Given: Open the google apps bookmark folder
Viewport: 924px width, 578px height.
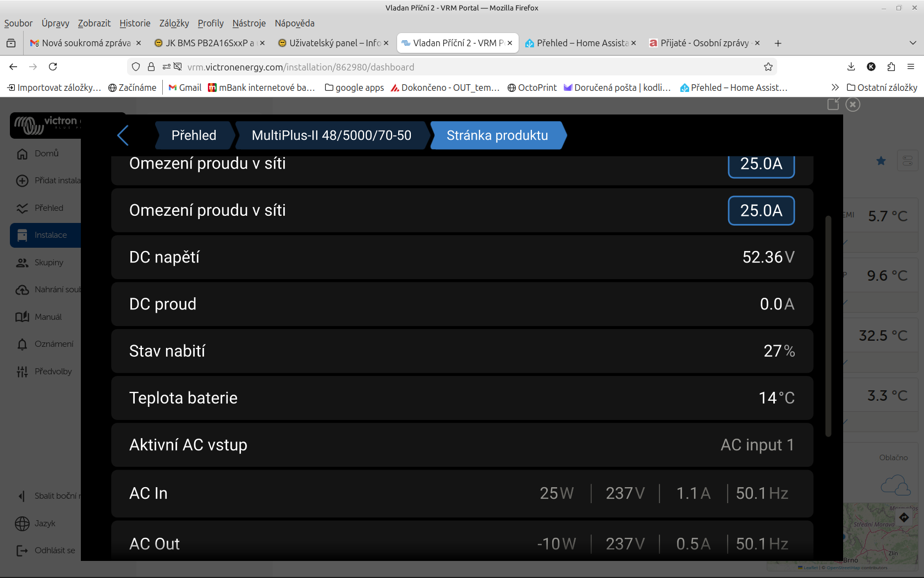Looking at the screenshot, I should [x=354, y=88].
